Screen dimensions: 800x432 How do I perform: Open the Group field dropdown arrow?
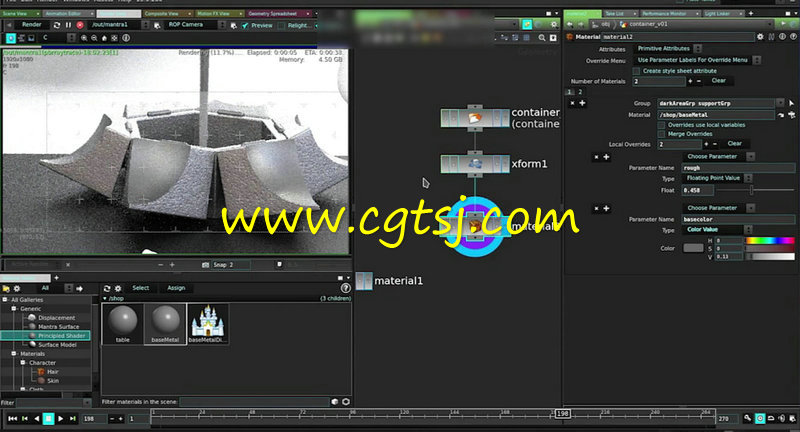click(780, 103)
